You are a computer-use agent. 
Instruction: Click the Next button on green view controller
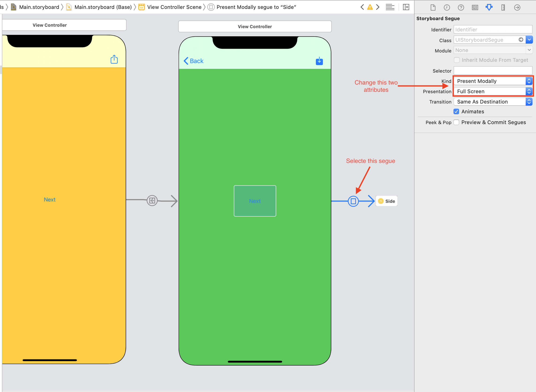(x=254, y=201)
